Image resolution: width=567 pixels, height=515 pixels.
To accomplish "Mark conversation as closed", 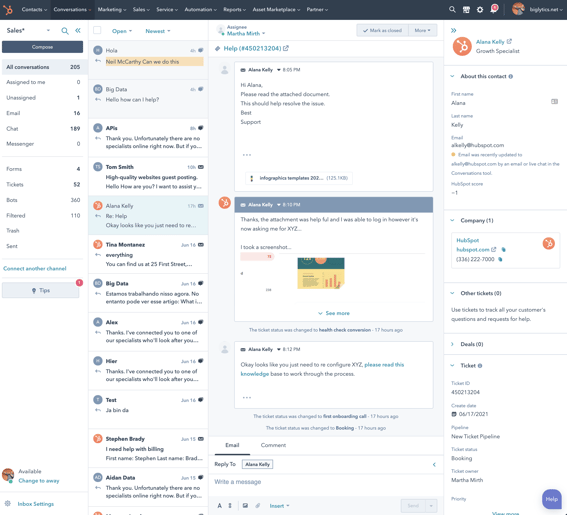I will [x=383, y=30].
